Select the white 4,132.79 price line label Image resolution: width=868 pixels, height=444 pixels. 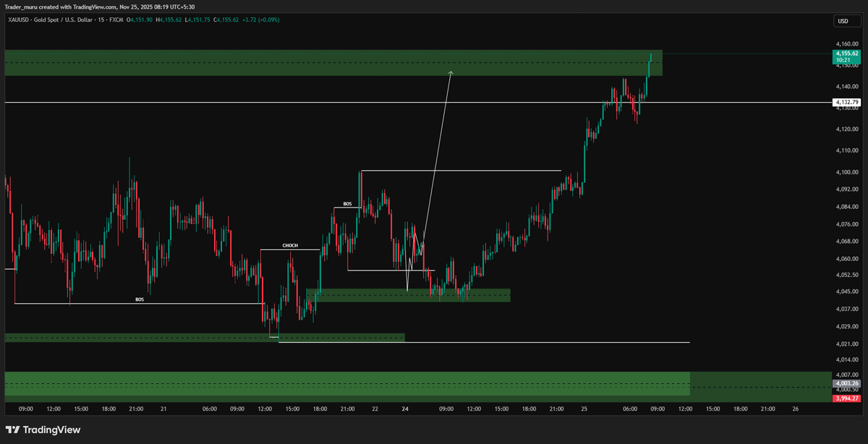846,103
